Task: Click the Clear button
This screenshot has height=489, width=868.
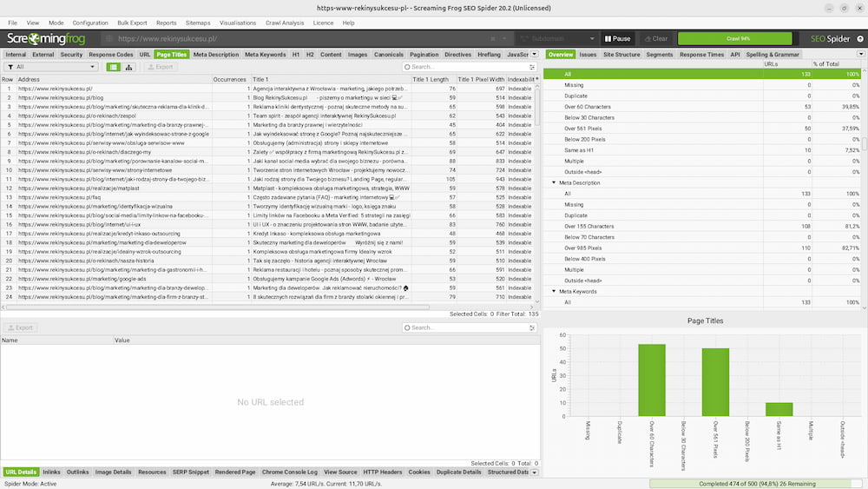Action: (656, 39)
